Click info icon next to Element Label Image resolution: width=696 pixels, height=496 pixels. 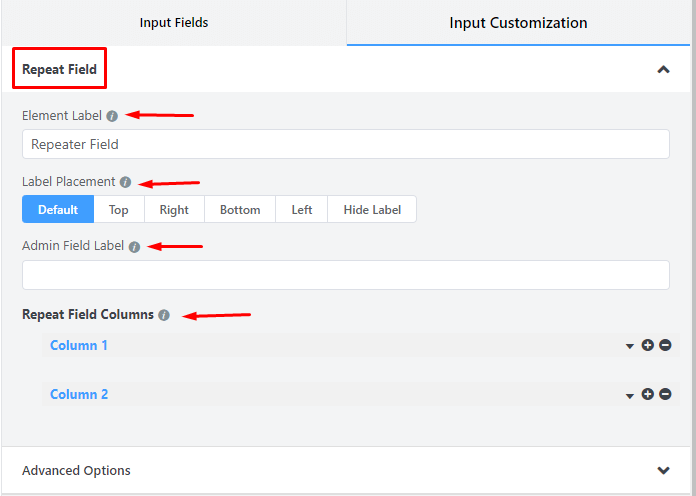coord(112,116)
